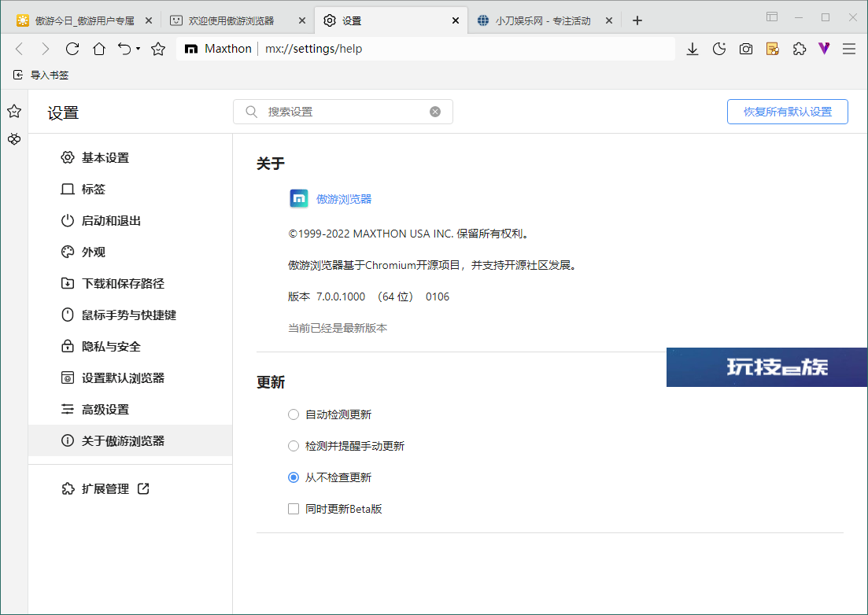This screenshot has width=868, height=615.
Task: Enable 同时更新Beta版 checkbox
Action: tap(294, 509)
